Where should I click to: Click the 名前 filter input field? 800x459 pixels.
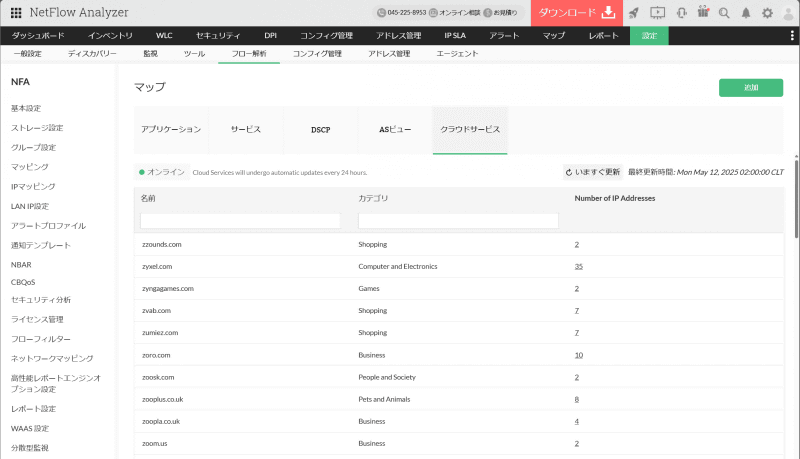point(240,221)
